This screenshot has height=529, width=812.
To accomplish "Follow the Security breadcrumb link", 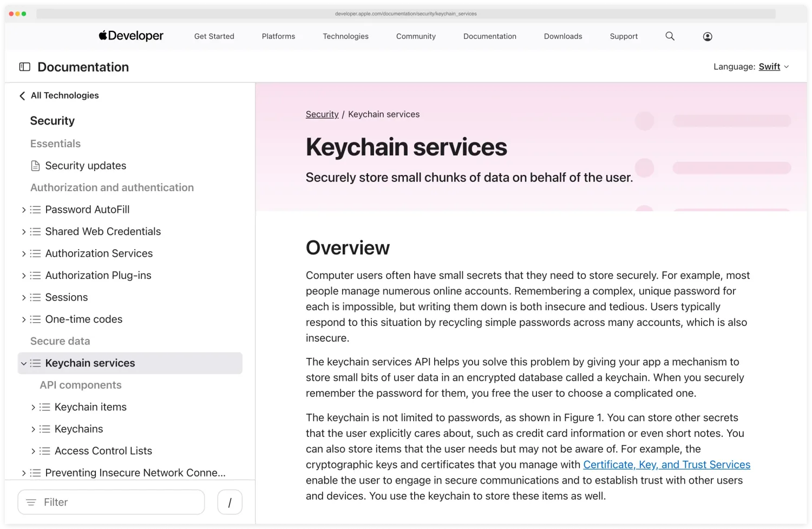I will click(x=322, y=114).
